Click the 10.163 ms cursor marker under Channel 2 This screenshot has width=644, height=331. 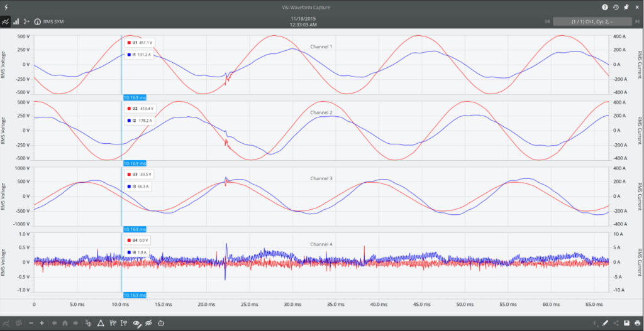[135, 163]
